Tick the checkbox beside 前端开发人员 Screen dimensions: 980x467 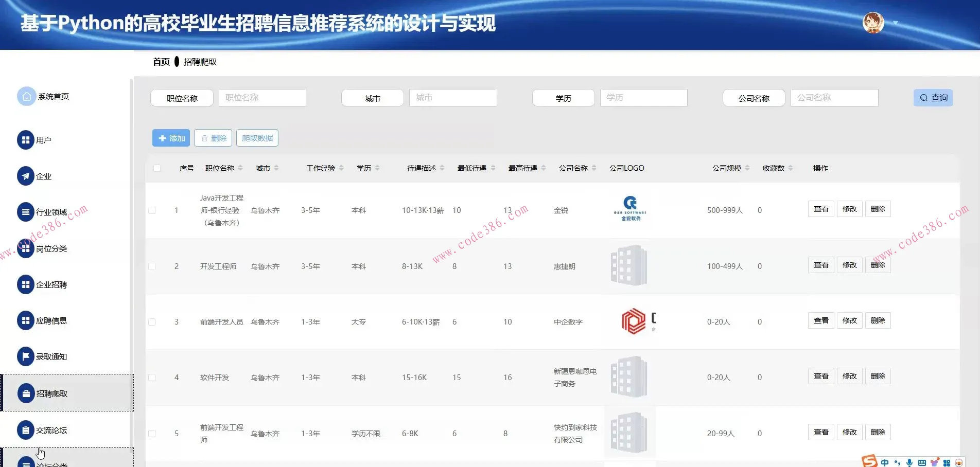152,322
